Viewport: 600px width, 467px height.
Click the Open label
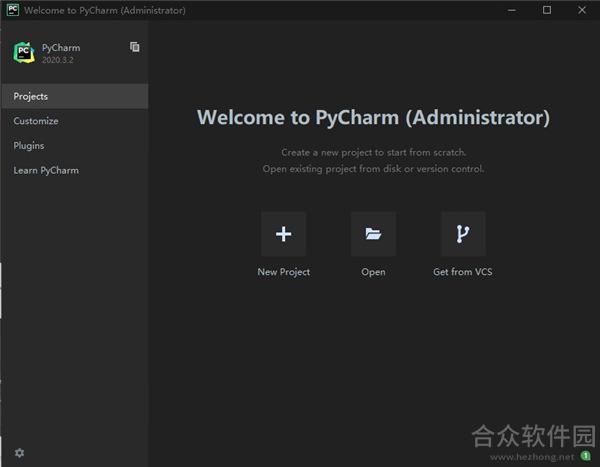373,272
